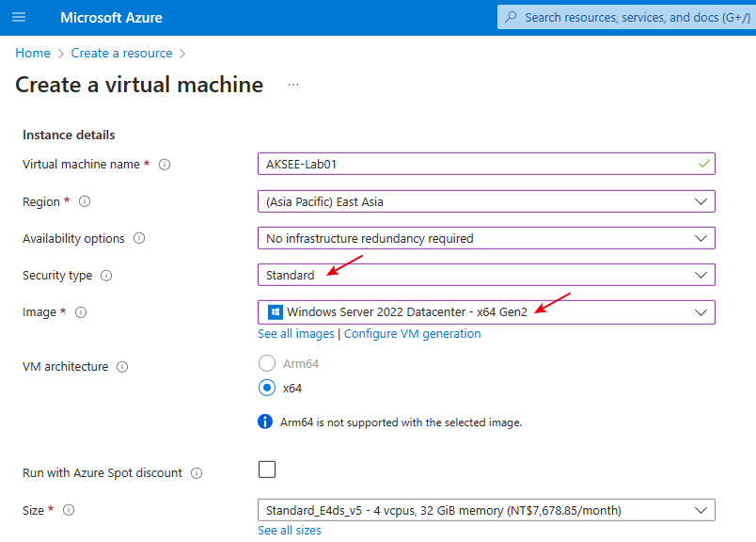Click the Virtual machine name field

pyautogui.click(x=486, y=164)
